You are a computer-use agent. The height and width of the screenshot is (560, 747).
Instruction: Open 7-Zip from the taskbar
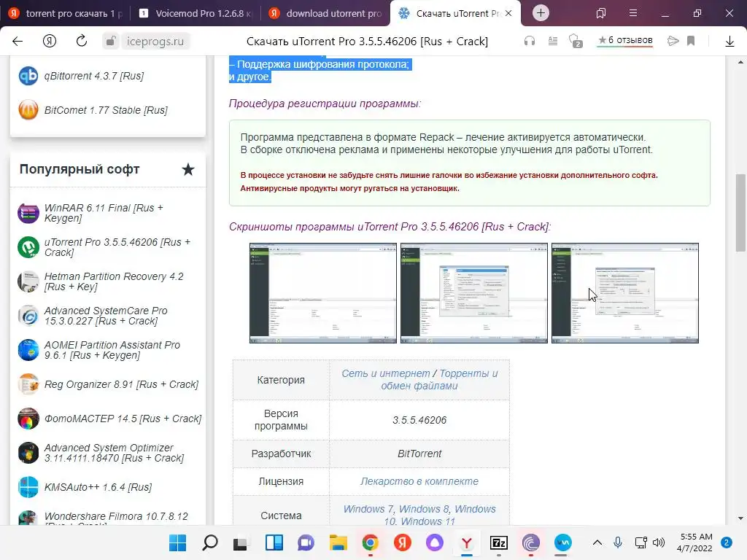click(499, 542)
